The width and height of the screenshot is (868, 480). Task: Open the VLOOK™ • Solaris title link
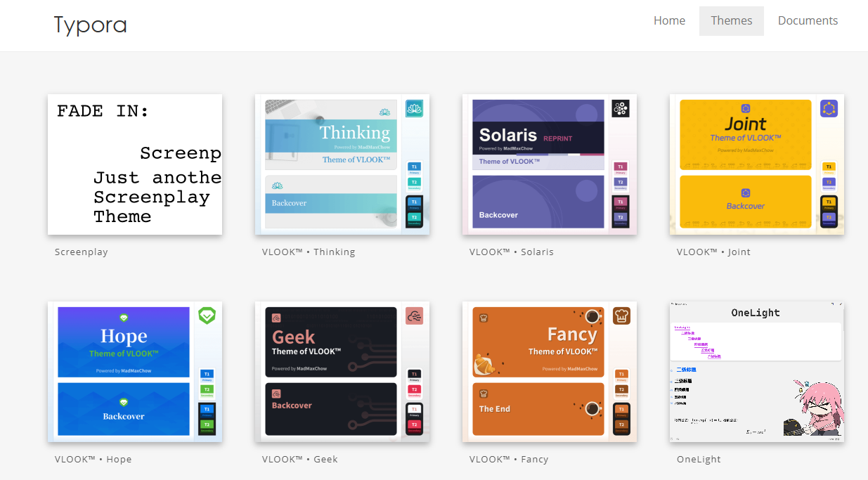click(512, 252)
